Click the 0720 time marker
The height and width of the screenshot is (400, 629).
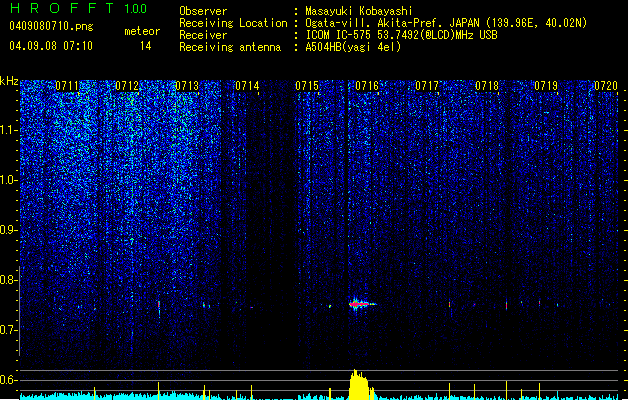click(x=606, y=86)
